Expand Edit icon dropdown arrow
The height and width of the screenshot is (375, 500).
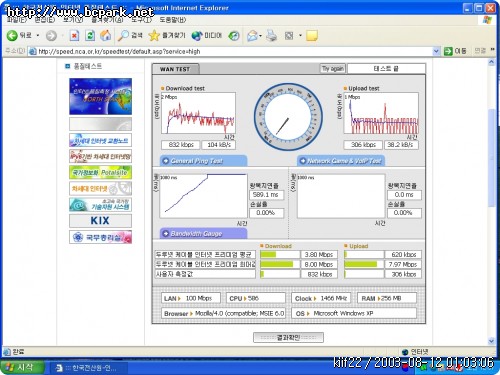pyautogui.click(x=300, y=35)
